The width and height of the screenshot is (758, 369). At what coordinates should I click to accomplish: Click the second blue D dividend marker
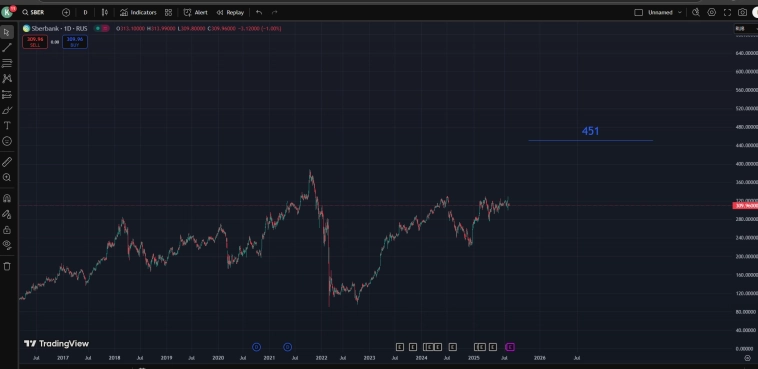287,347
